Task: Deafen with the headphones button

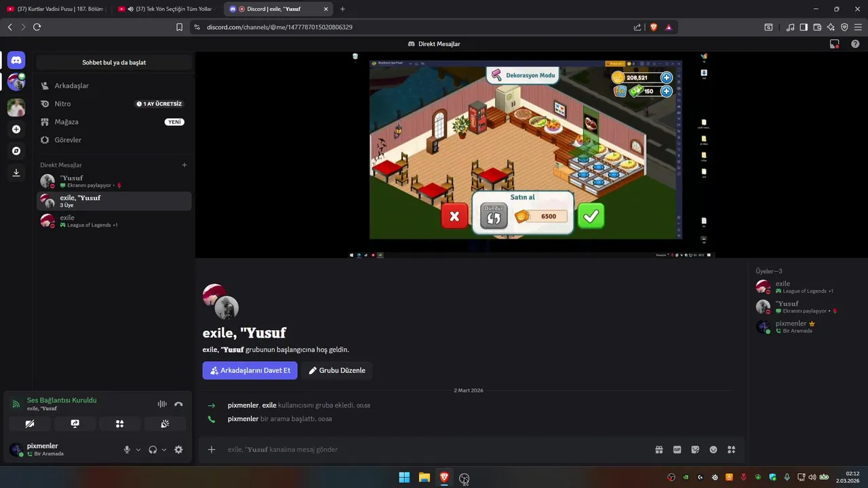Action: 153,449
